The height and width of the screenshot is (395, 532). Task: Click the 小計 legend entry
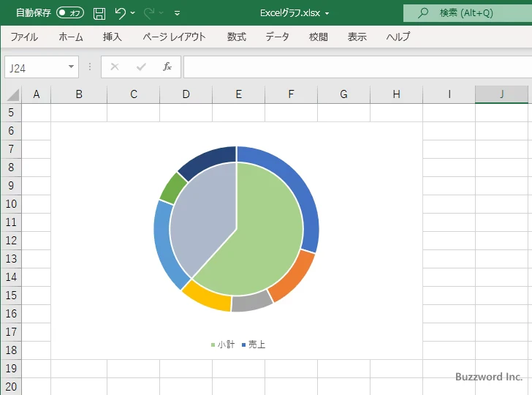tap(223, 345)
